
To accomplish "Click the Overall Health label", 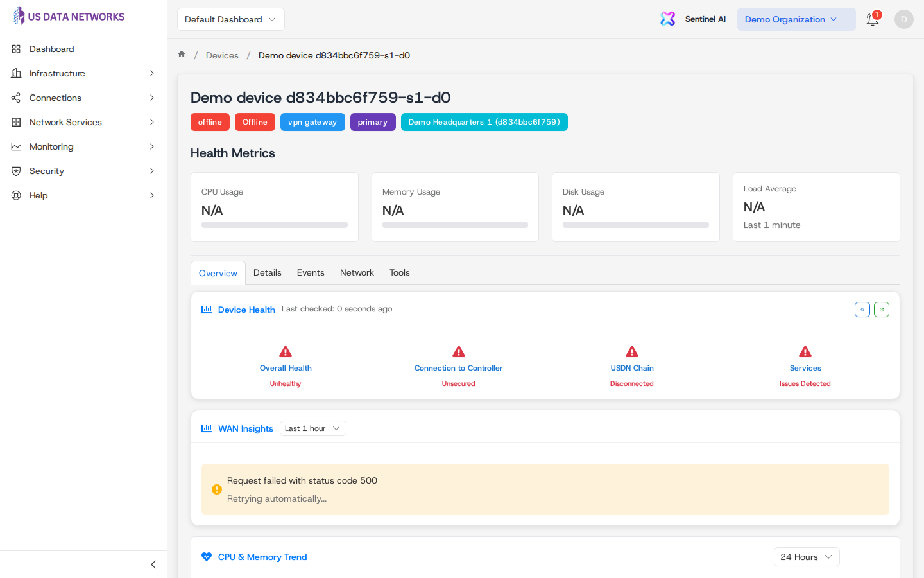I will (286, 368).
